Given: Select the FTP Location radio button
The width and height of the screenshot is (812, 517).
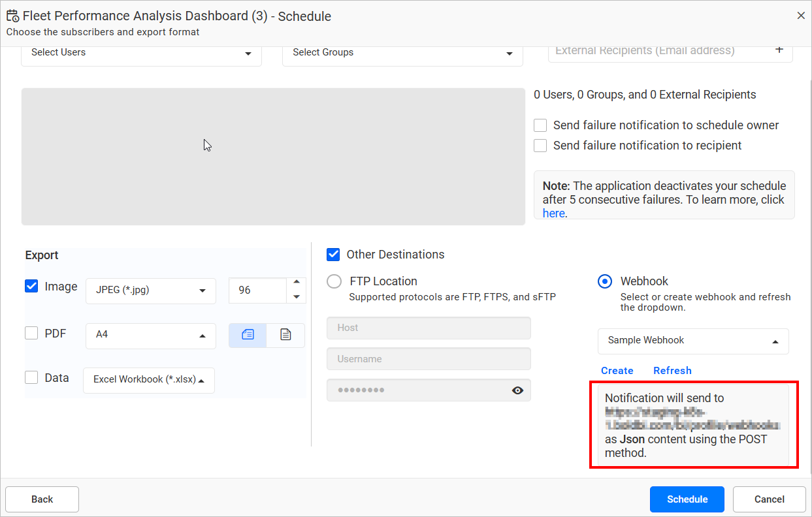Looking at the screenshot, I should (334, 281).
